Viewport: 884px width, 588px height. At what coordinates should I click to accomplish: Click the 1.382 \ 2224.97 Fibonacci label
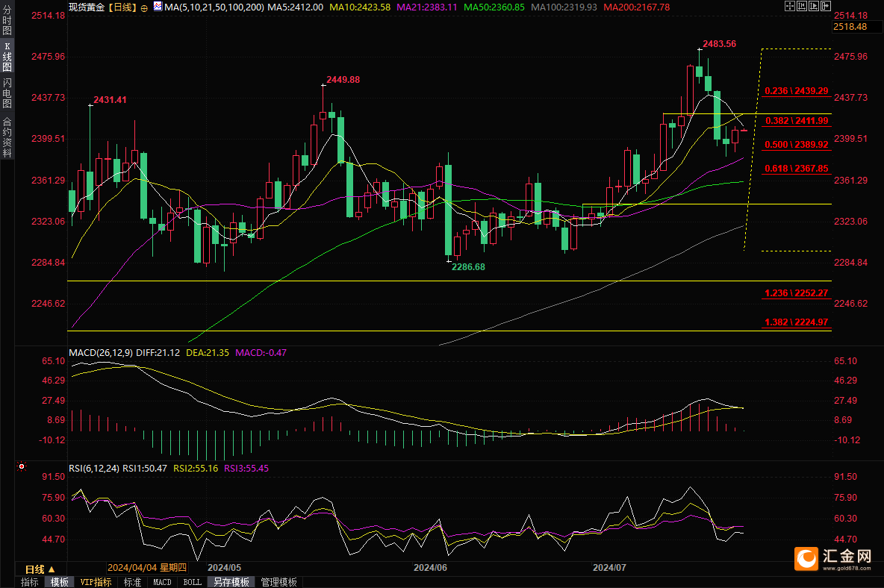coord(797,322)
